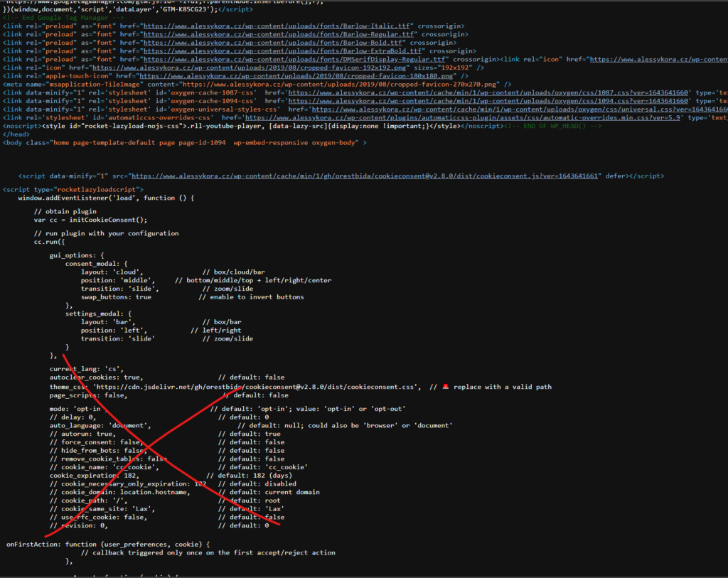The image size is (728, 578).
Task: Click the "cc.run({" line
Action: point(49,242)
